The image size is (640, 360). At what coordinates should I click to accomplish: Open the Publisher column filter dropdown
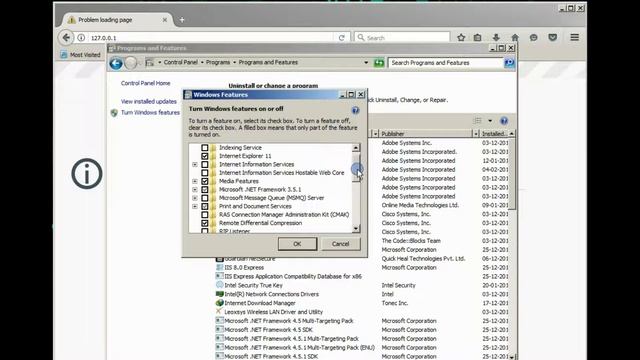[476, 133]
